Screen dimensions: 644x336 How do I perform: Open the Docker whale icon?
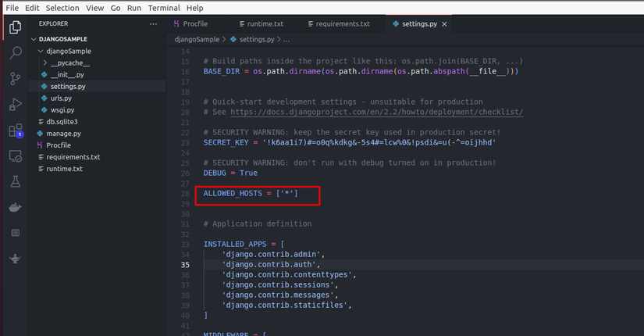pyautogui.click(x=15, y=207)
